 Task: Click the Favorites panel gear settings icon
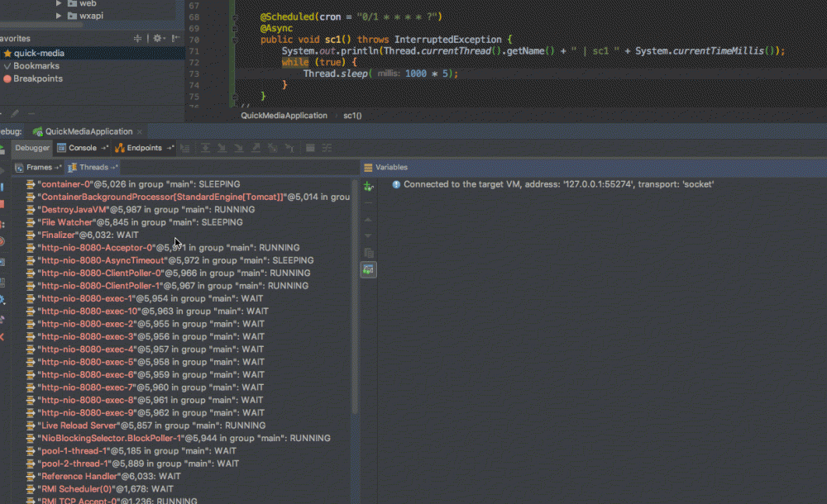click(x=157, y=39)
